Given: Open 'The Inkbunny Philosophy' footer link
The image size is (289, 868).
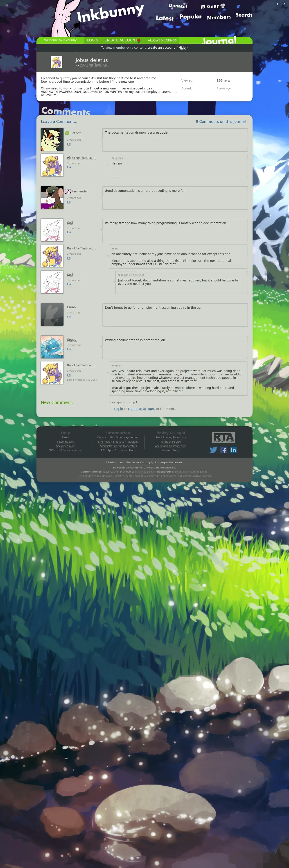Looking at the screenshot, I should (171, 437).
